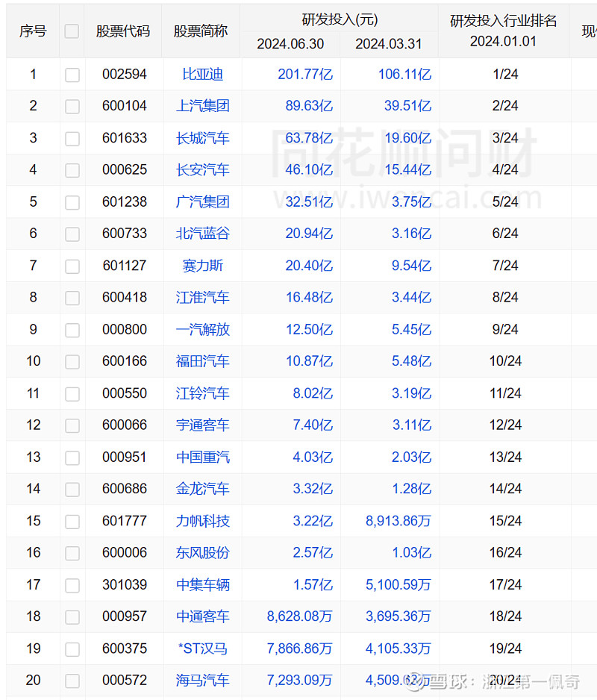
Task: Click the *ST汉马 stock name
Action: click(x=203, y=649)
